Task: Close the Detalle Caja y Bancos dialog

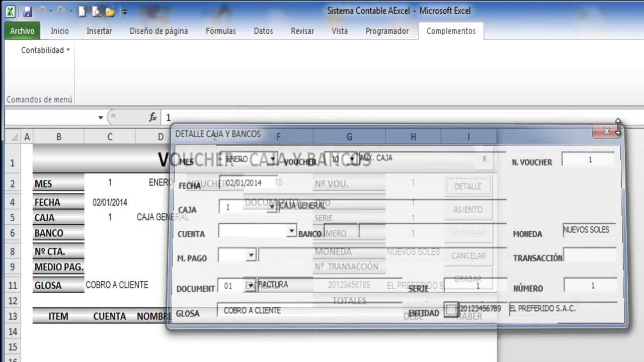Action: [607, 131]
